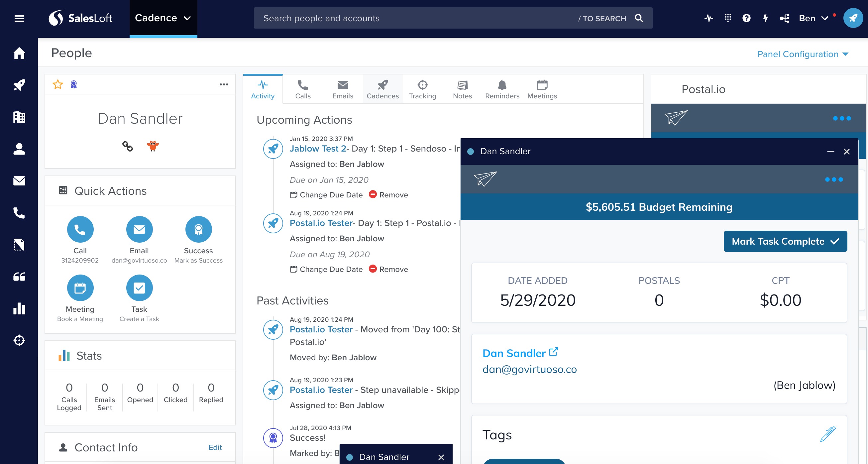Click the Success quick action toggle

pos(198,229)
